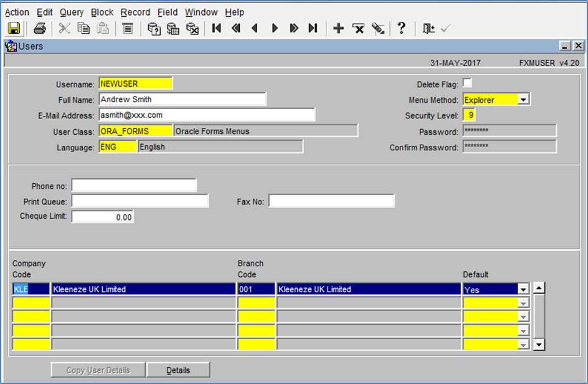This screenshot has height=384, width=588.
Task: Click the Print icon in toolbar
Action: coord(40,29)
